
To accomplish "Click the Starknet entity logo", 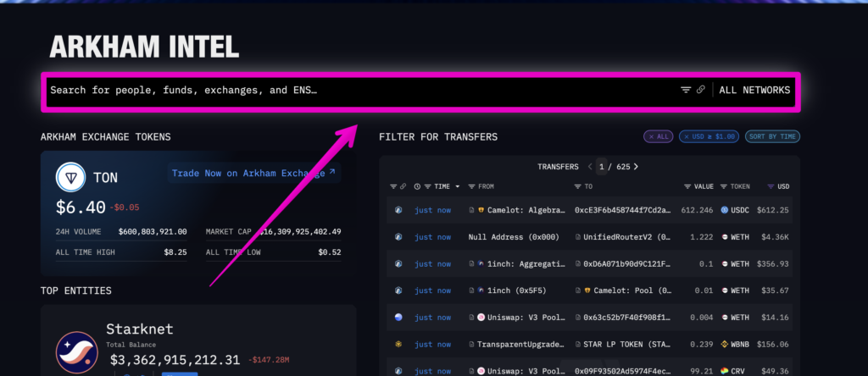I will coord(77,352).
